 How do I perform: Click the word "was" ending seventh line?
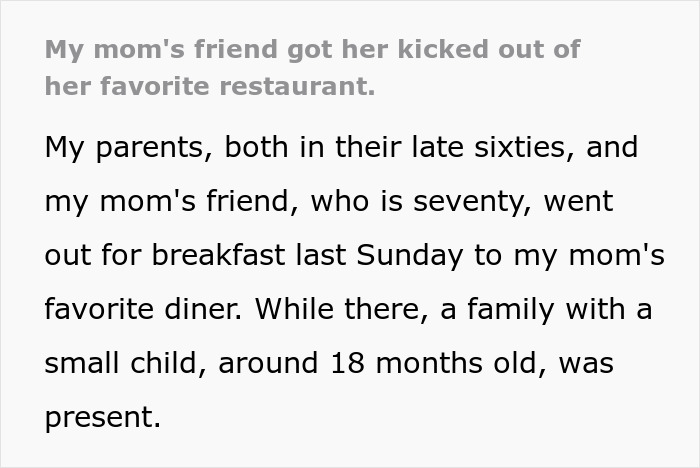tap(585, 363)
